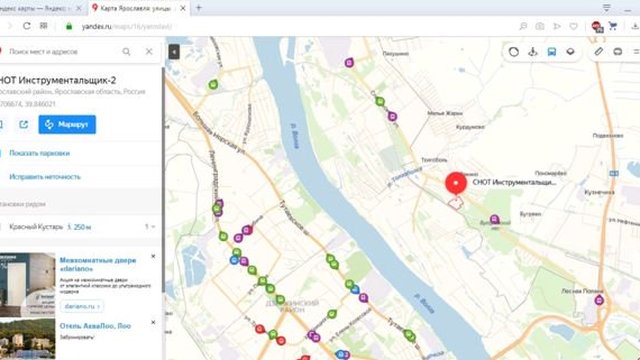Close the dariano doors advertisement
The image size is (640, 360).
coord(153,256)
